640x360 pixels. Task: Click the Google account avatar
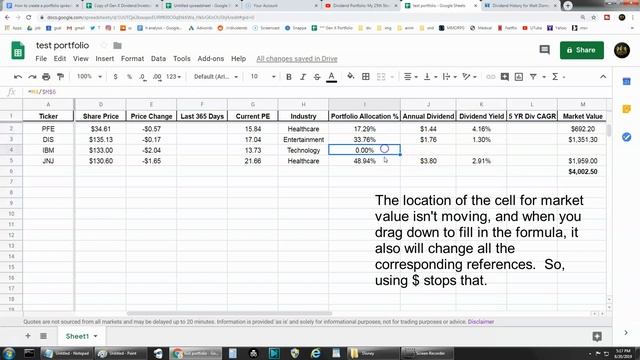click(622, 50)
